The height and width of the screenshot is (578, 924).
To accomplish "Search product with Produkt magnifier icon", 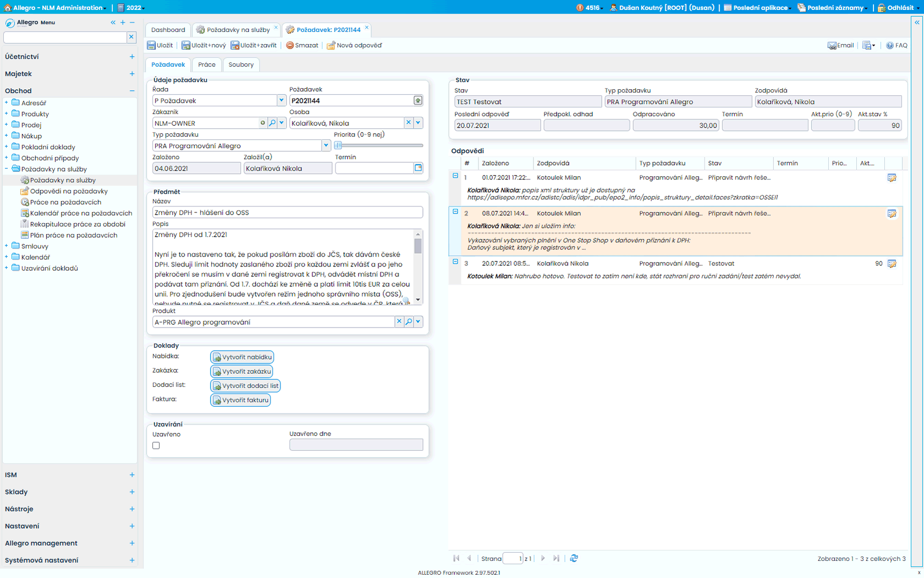I will 409,321.
